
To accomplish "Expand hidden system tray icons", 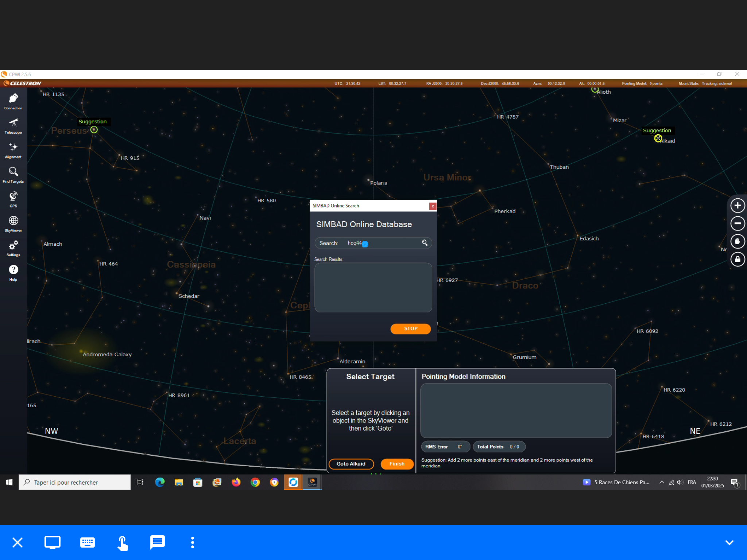I will point(661,482).
